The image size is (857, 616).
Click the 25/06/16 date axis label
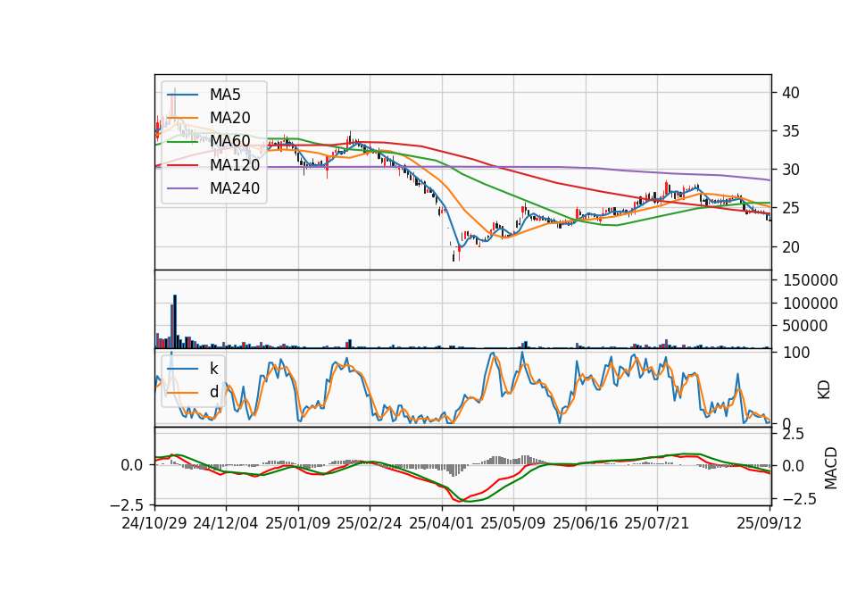click(586, 523)
